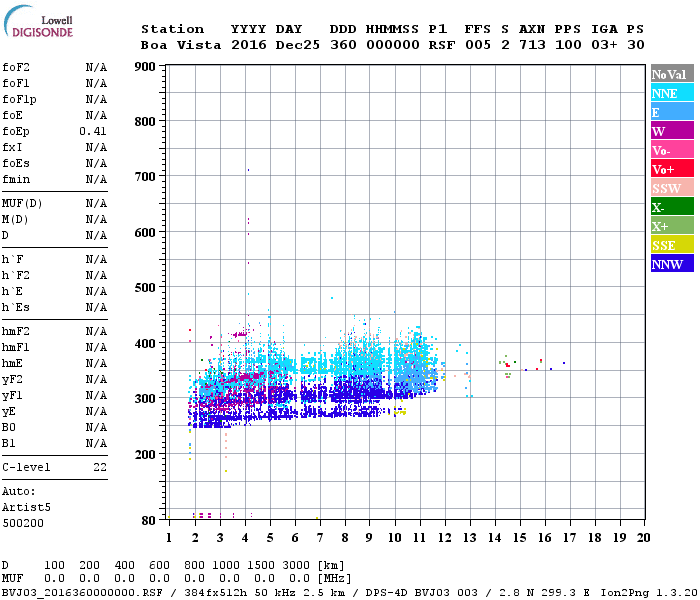This screenshot has width=700, height=600.
Task: Select the X+ light green legend swatch
Action: 672,225
